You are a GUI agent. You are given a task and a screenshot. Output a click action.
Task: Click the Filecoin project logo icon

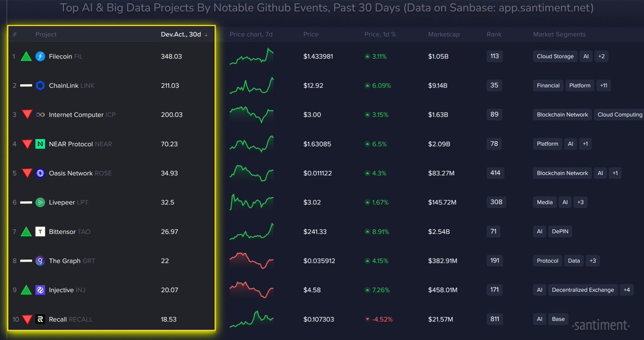[40, 56]
